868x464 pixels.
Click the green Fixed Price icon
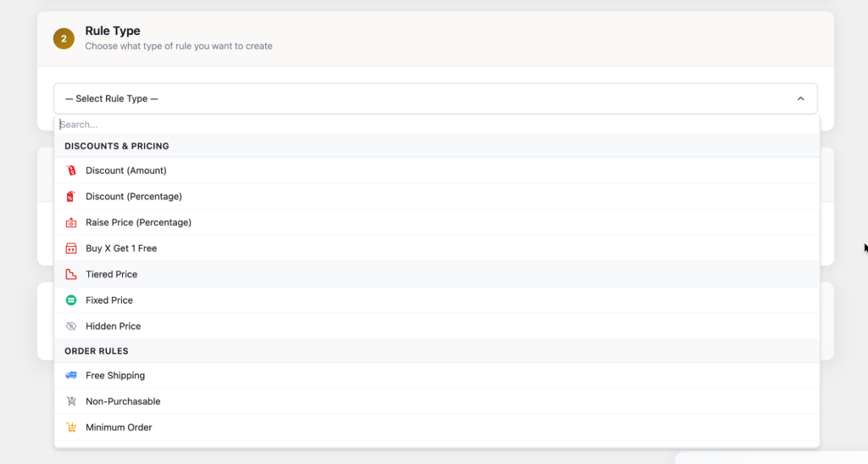71,300
